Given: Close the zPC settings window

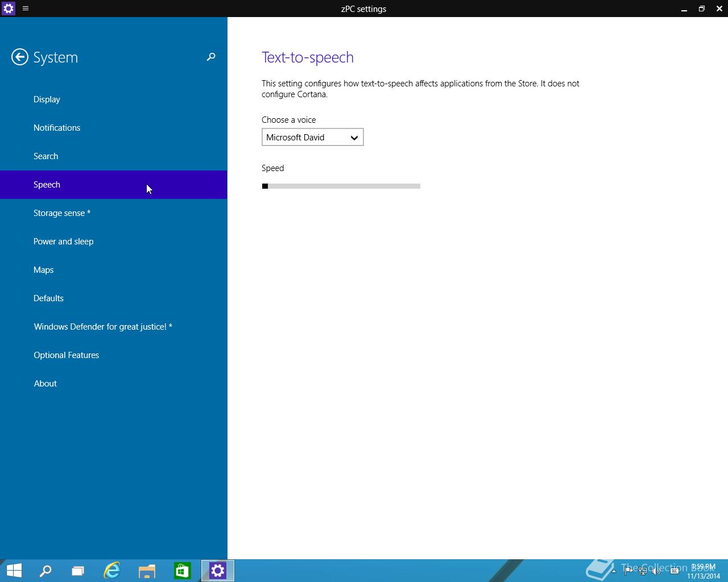Looking at the screenshot, I should pyautogui.click(x=719, y=9).
